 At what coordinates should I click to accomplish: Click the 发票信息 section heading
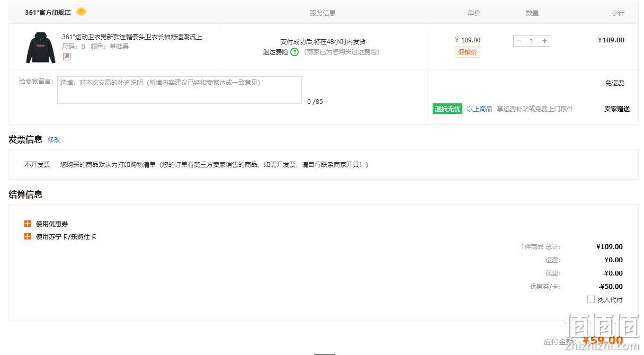pos(25,139)
